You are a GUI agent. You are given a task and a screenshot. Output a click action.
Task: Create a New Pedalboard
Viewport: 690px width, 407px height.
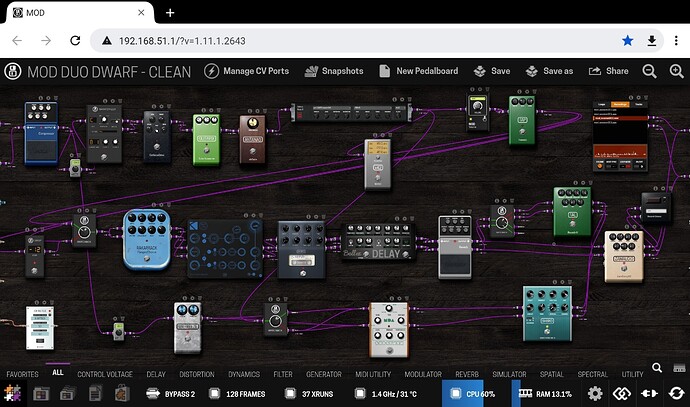point(419,71)
